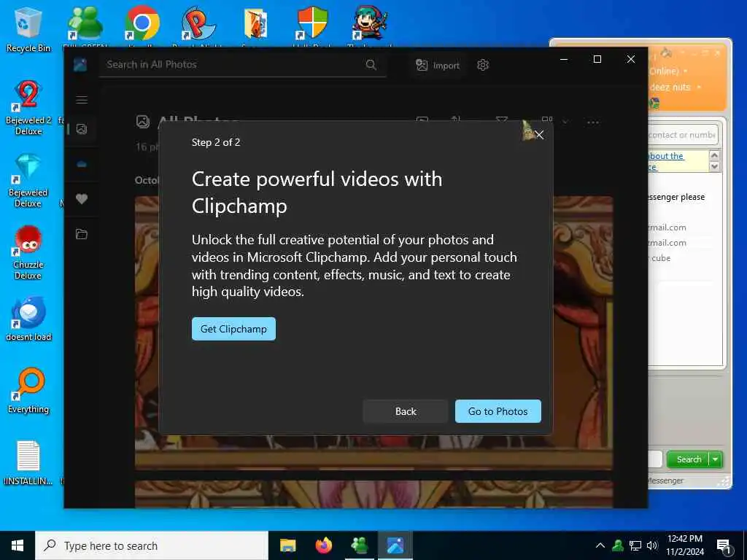The height and width of the screenshot is (560, 747).
Task: Click the taskbar search box
Action: (x=152, y=545)
